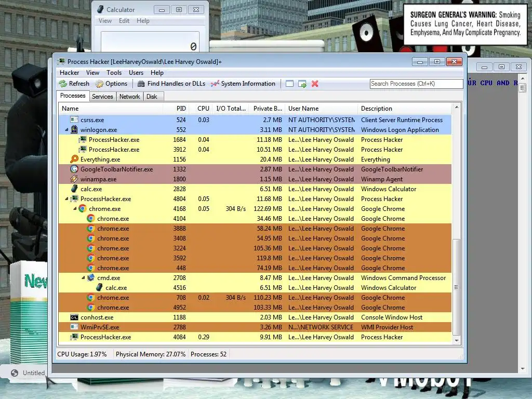Click Physical Memory status bar entry
Viewport: 532px width, 399px height.
point(151,354)
